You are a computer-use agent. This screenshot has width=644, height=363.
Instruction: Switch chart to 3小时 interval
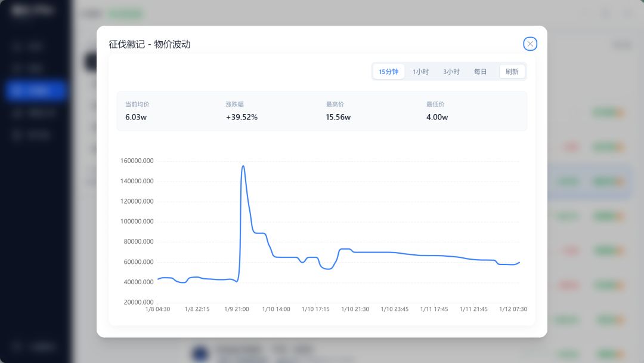[x=451, y=72]
